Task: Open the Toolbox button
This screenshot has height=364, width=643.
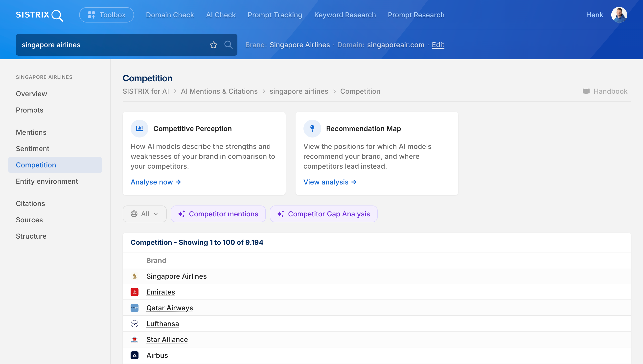Action: click(x=107, y=15)
